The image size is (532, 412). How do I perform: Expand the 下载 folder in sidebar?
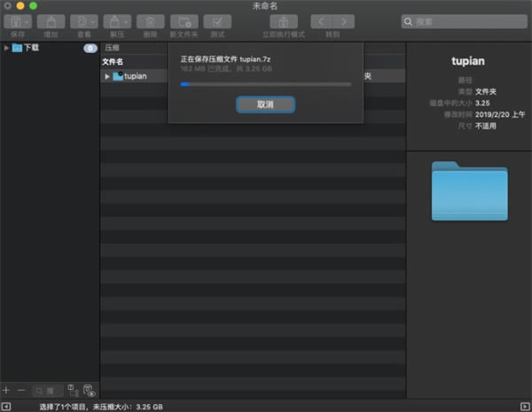[x=6, y=48]
